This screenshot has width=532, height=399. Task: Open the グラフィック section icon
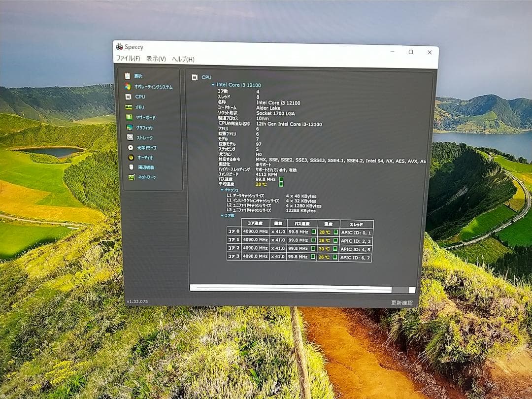[129, 128]
